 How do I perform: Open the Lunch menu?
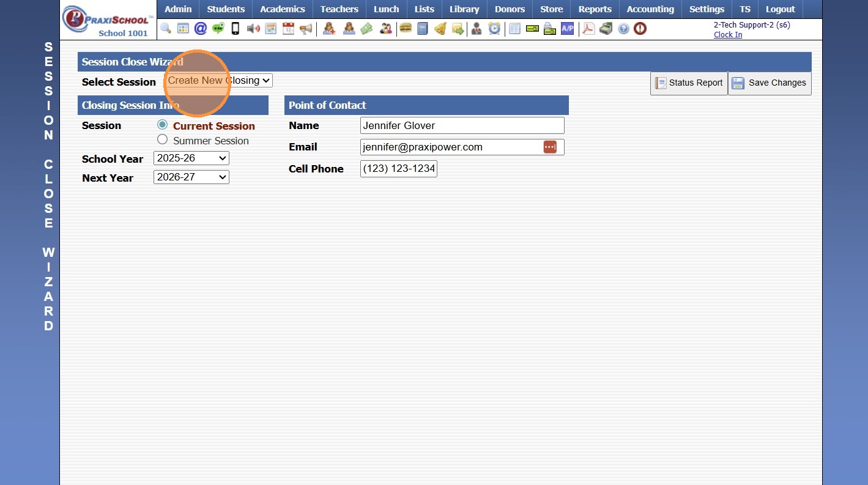(x=387, y=9)
